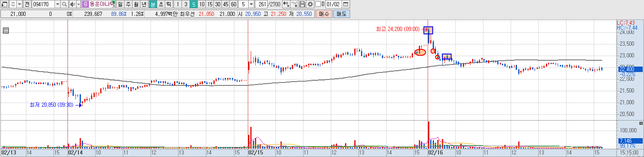Set interval to 45 minutes
This screenshot has height=157, width=644.
click(x=226, y=4)
